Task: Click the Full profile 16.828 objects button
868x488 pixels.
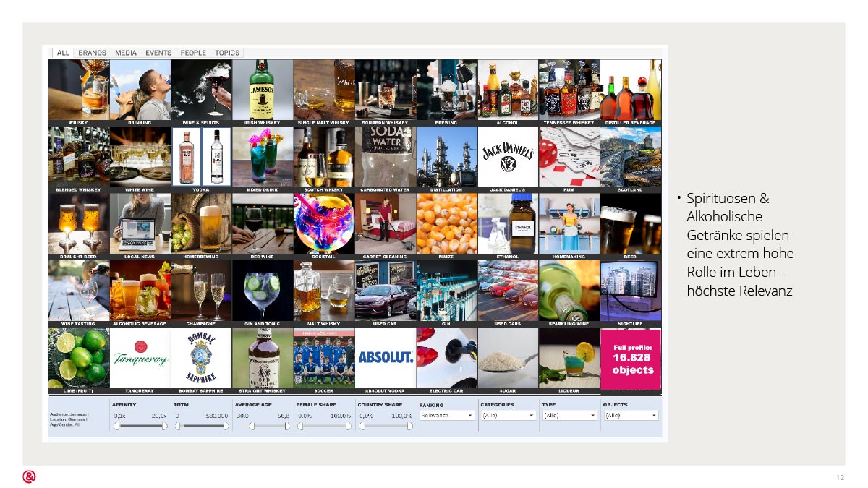Action: click(x=631, y=359)
